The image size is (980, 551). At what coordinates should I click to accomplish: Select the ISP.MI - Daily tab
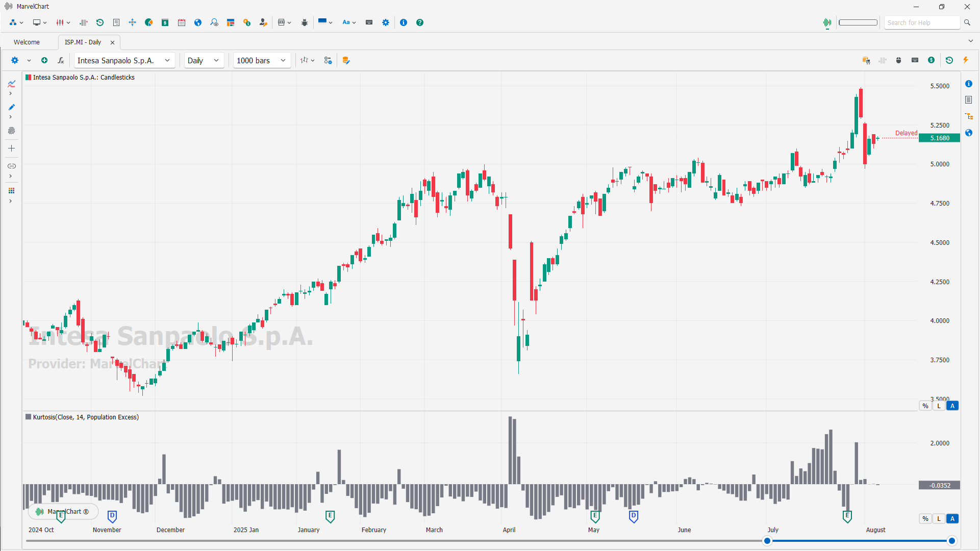83,42
